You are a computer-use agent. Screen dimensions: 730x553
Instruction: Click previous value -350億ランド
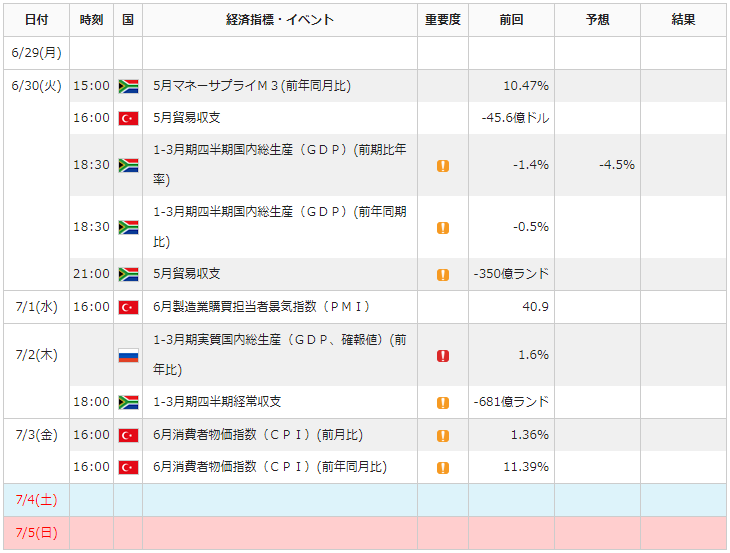click(x=511, y=274)
